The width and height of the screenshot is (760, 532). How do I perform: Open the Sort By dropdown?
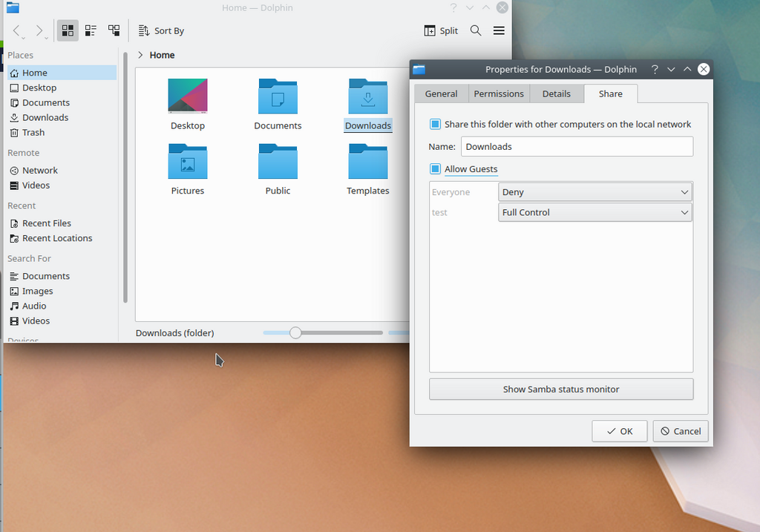point(161,30)
